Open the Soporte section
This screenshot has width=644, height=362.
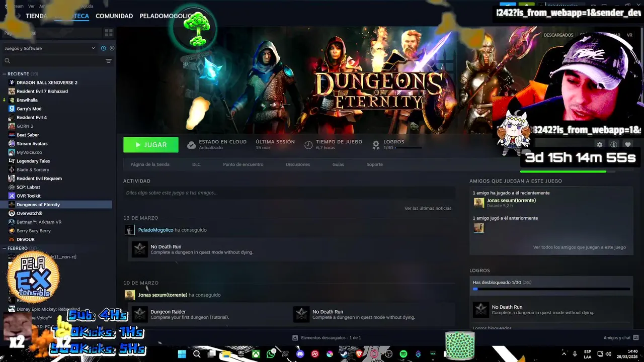click(375, 164)
